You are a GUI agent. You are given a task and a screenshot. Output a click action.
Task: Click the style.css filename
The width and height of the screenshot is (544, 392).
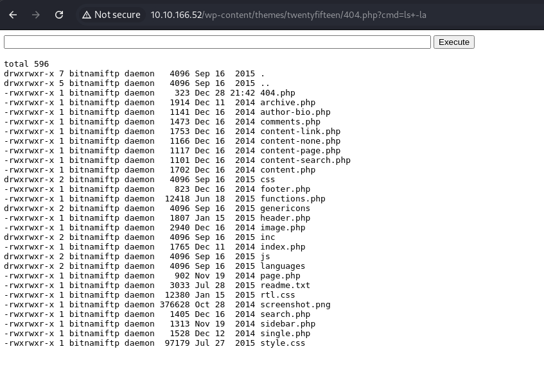(283, 343)
